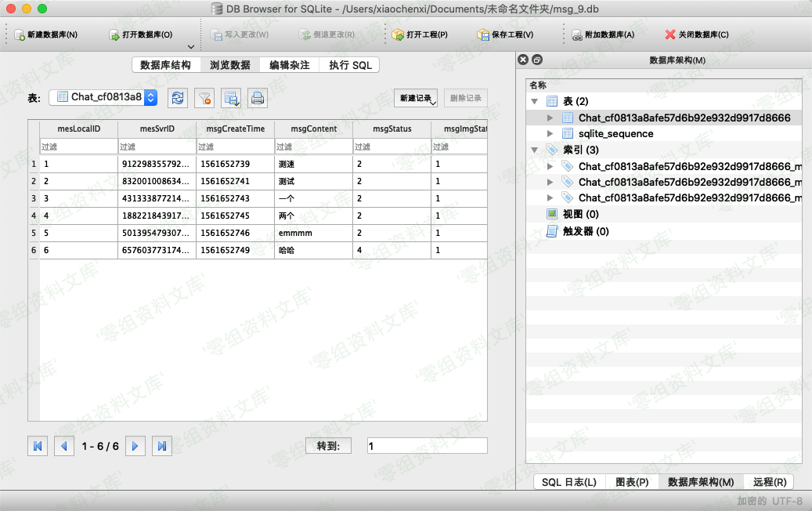Image resolution: width=812 pixels, height=511 pixels.
Task: Close the 数据库架构 dock panel
Action: [x=524, y=60]
